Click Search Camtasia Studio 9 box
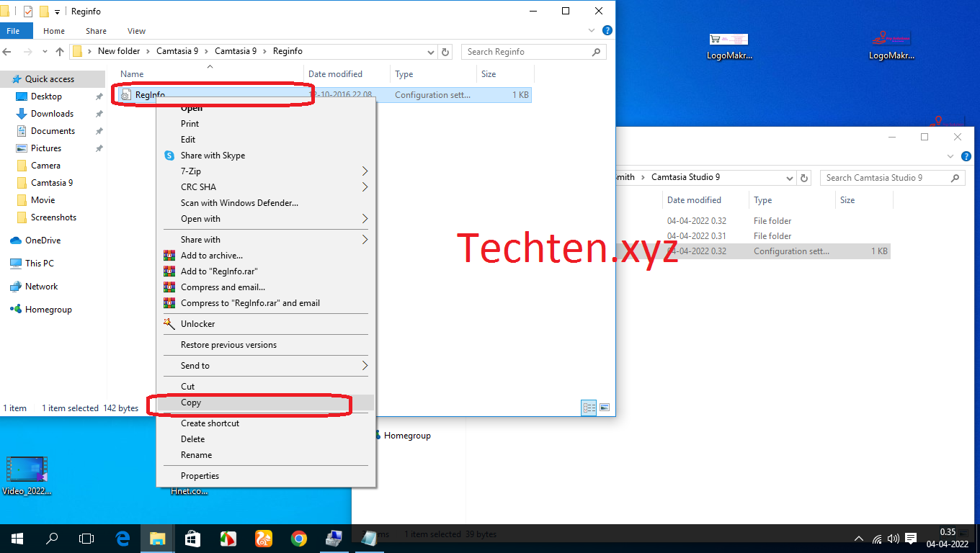 pos(892,178)
